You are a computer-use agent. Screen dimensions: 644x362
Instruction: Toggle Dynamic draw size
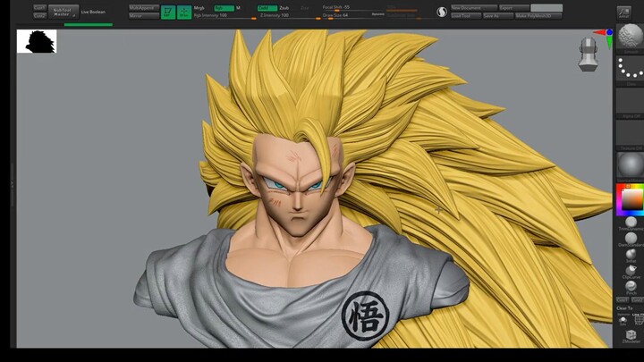[377, 15]
